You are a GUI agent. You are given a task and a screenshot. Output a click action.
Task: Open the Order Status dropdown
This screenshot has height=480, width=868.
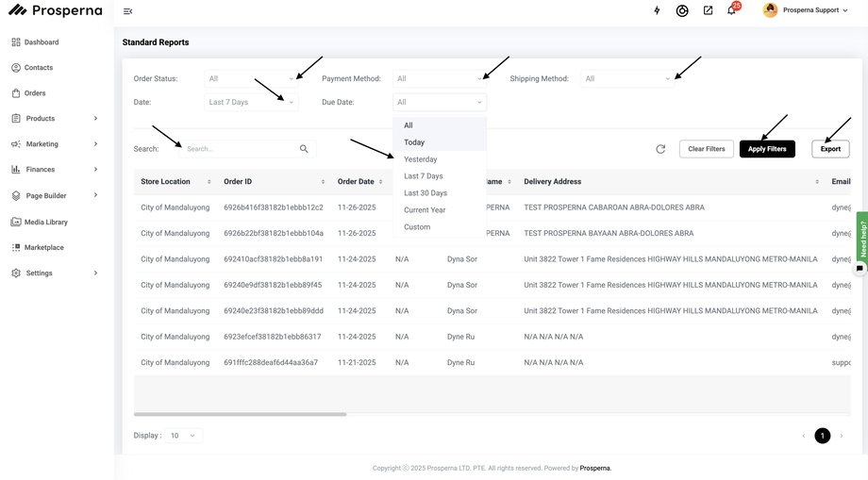(251, 78)
